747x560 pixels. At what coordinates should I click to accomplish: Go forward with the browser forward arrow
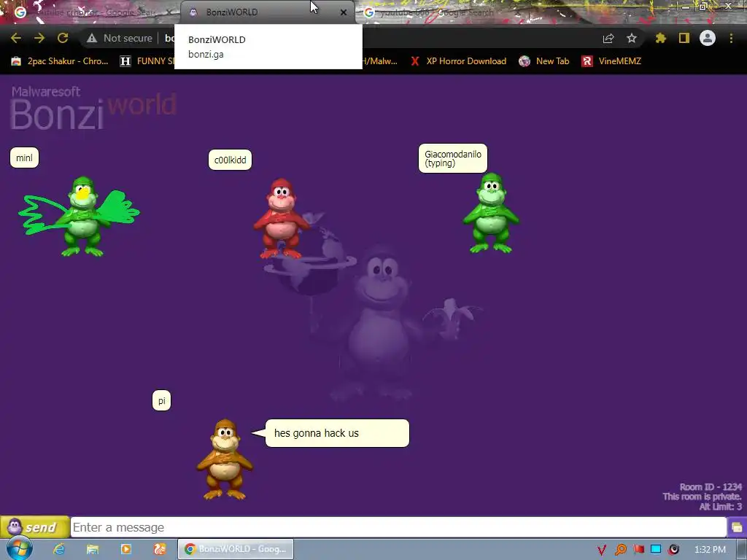click(x=39, y=38)
